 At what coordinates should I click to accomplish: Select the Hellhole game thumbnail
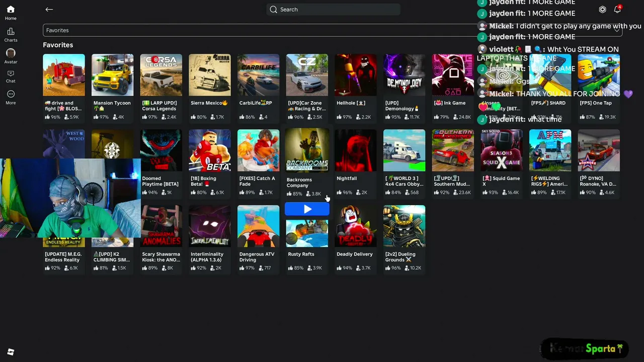(356, 75)
